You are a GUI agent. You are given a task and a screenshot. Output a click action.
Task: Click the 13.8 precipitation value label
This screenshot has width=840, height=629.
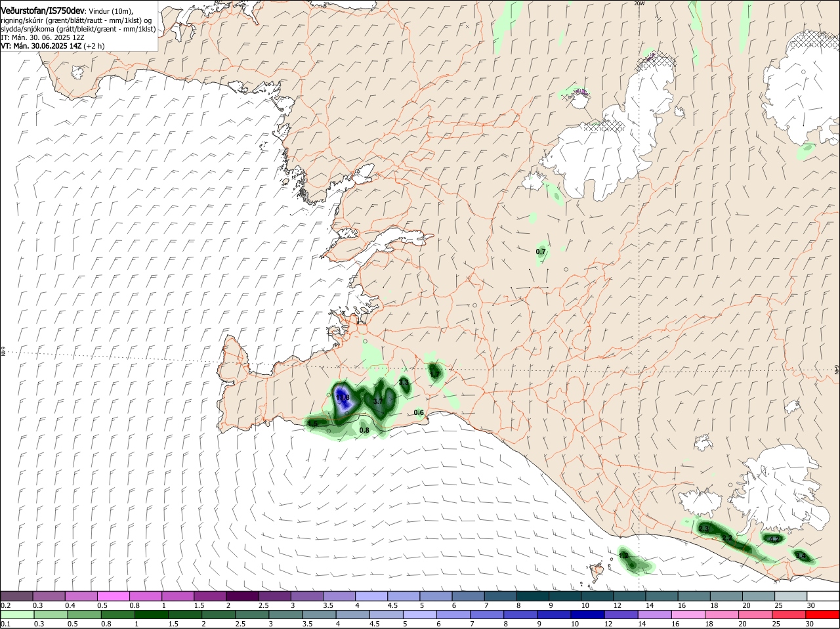click(x=343, y=398)
